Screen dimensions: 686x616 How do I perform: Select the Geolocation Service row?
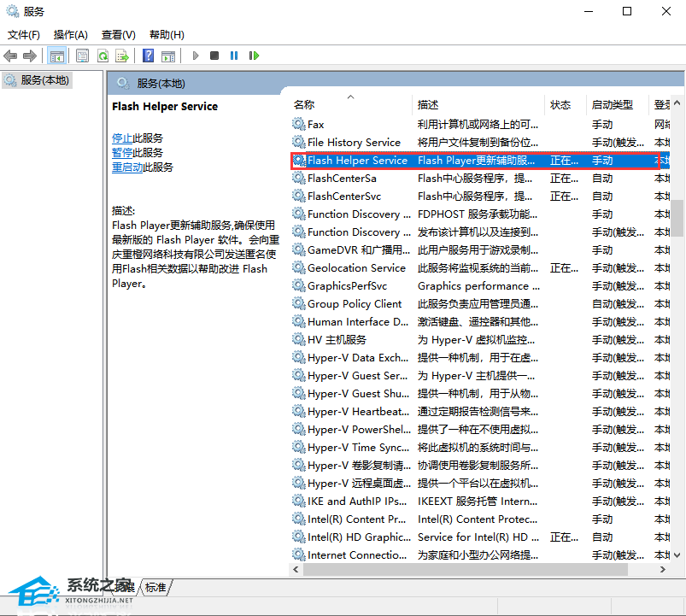(x=356, y=267)
